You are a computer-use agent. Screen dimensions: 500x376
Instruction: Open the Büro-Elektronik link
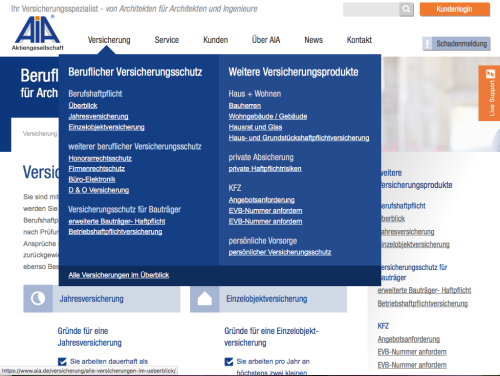[x=92, y=179]
